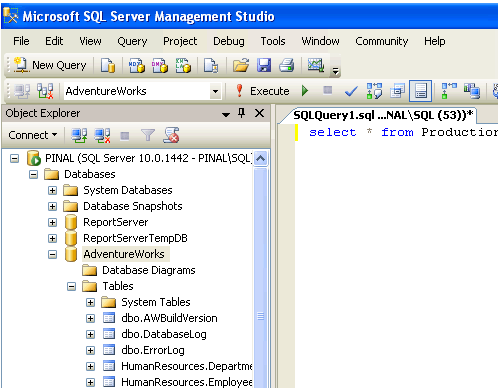This screenshot has width=498, height=388.
Task: Select the SQLQuery1.sql tab
Action: (x=383, y=115)
